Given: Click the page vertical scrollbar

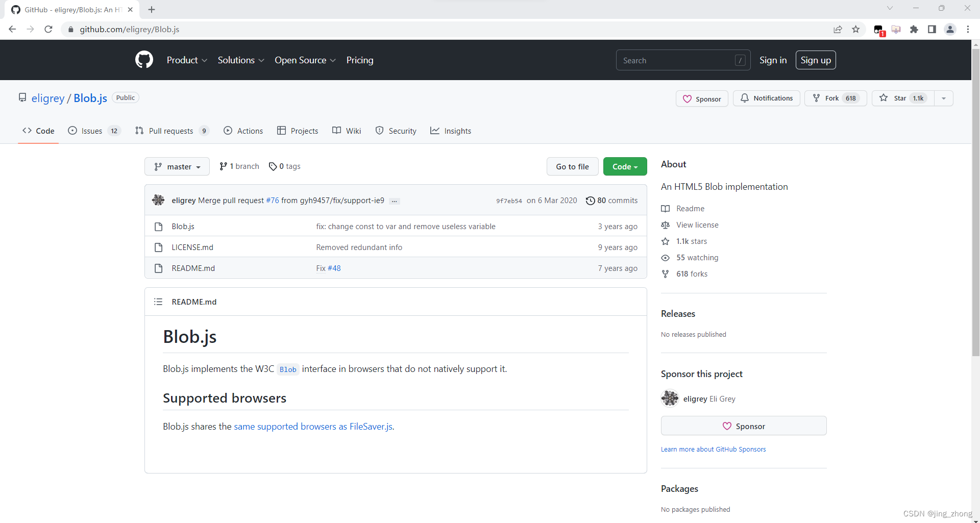Looking at the screenshot, I should click(975, 202).
